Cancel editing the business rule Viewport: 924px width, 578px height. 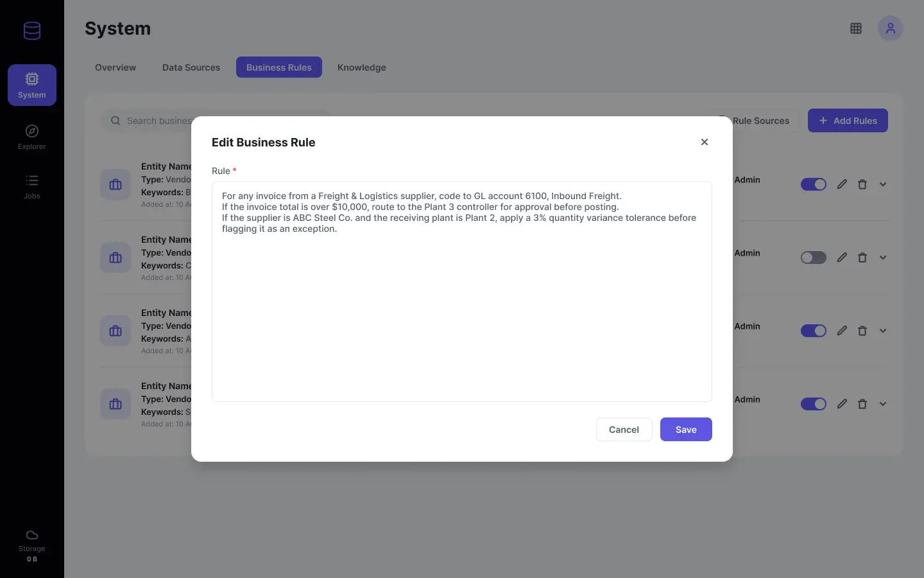coord(624,430)
